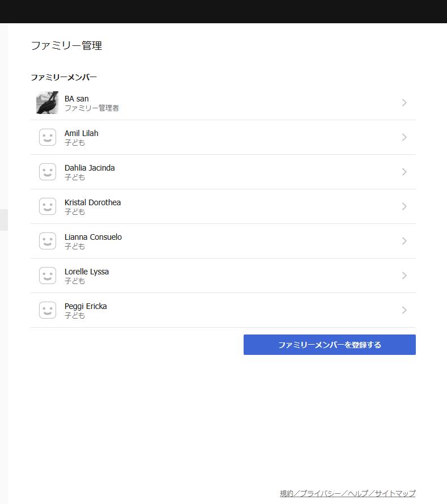The height and width of the screenshot is (504, 447).
Task: Click Lianna Consuelo's smiley avatar icon
Action: coord(48,241)
